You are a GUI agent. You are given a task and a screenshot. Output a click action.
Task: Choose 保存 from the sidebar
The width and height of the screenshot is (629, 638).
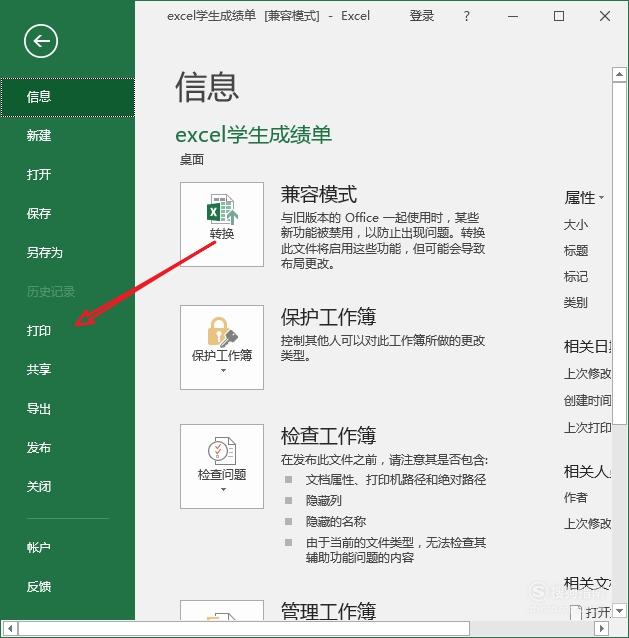pyautogui.click(x=68, y=214)
